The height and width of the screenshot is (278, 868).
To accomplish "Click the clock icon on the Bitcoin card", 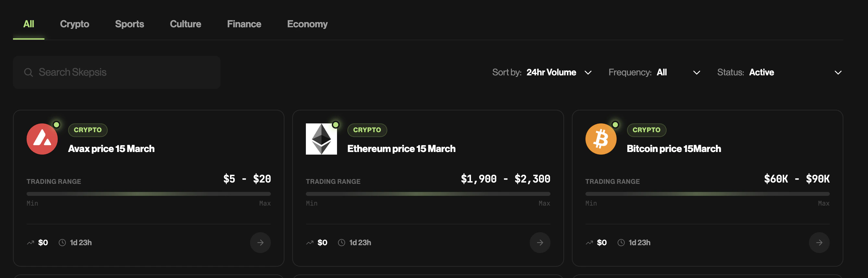I will 621,242.
